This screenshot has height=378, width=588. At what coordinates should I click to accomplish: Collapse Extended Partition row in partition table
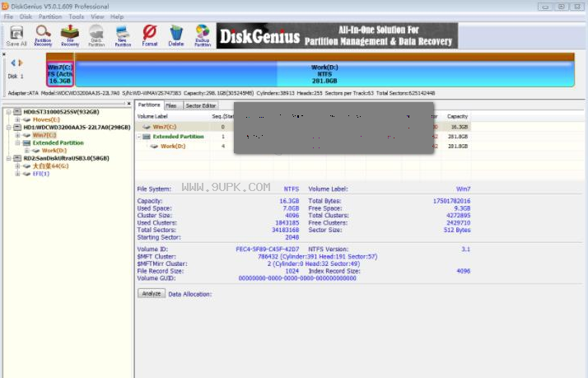coord(139,137)
